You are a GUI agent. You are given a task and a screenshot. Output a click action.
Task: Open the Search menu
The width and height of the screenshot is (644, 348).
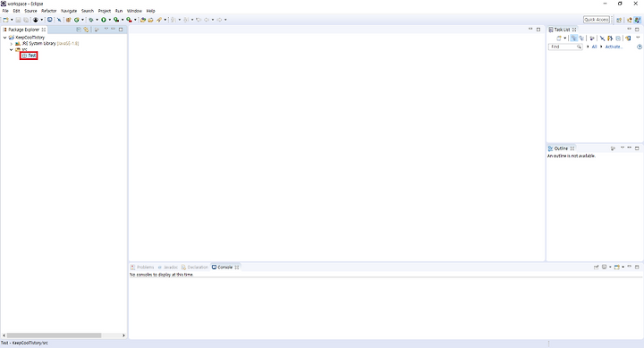pos(88,11)
